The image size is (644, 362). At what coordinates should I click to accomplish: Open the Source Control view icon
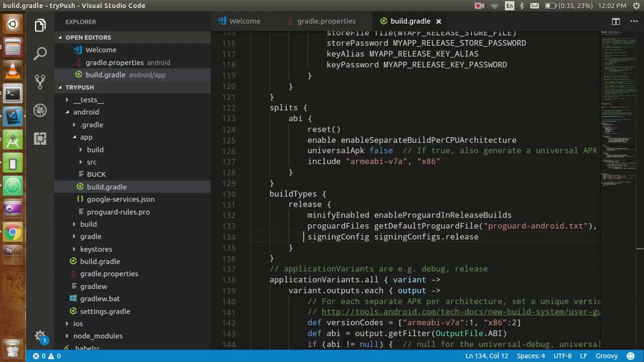(40, 81)
